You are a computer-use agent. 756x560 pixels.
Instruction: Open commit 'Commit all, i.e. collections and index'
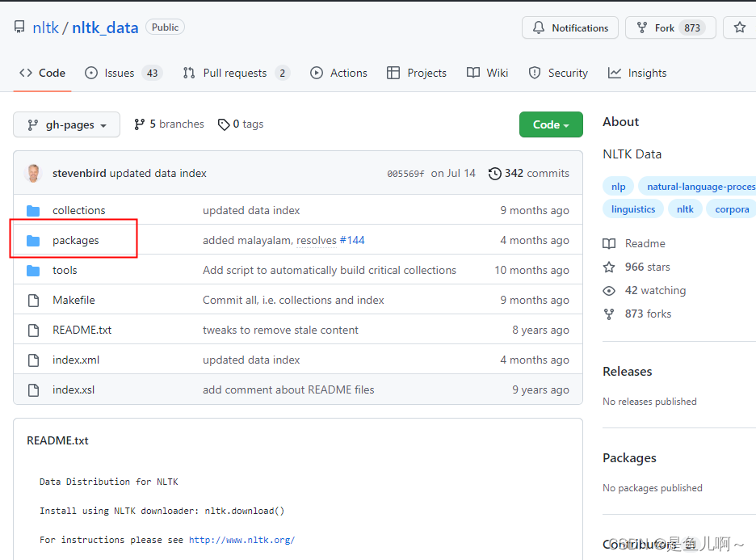click(x=293, y=300)
